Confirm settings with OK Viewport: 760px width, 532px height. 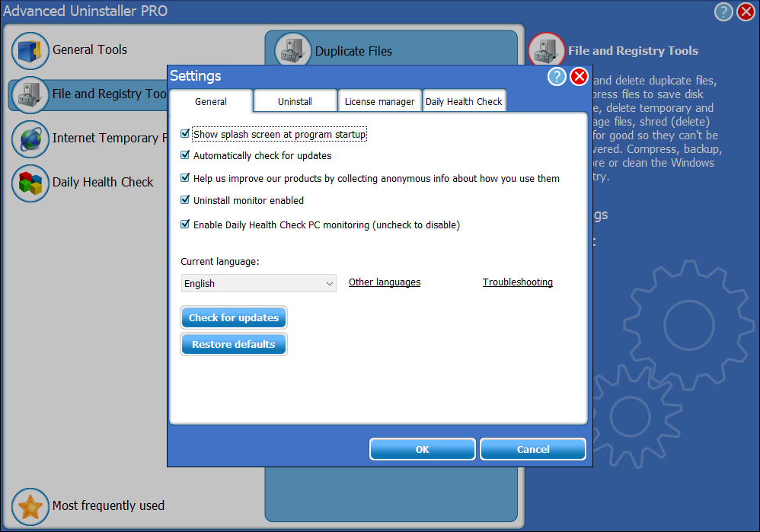click(x=422, y=449)
